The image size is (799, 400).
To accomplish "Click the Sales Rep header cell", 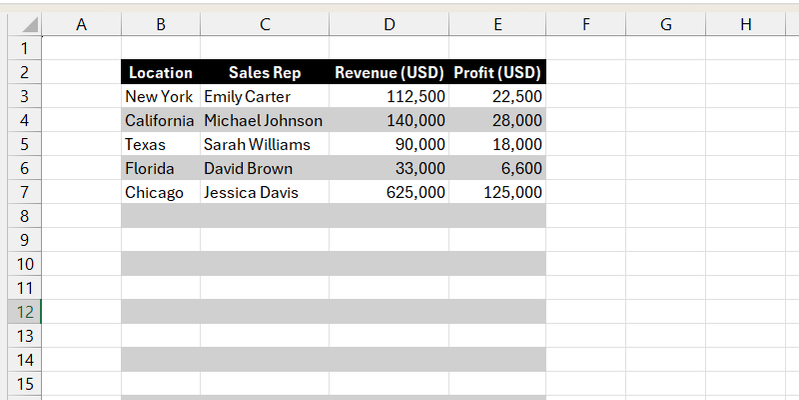I will pos(265,72).
